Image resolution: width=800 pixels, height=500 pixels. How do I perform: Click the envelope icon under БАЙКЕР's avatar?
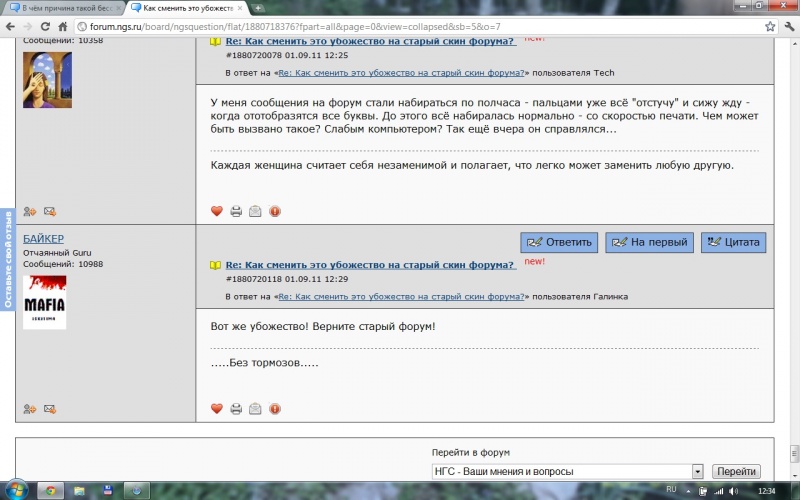50,408
